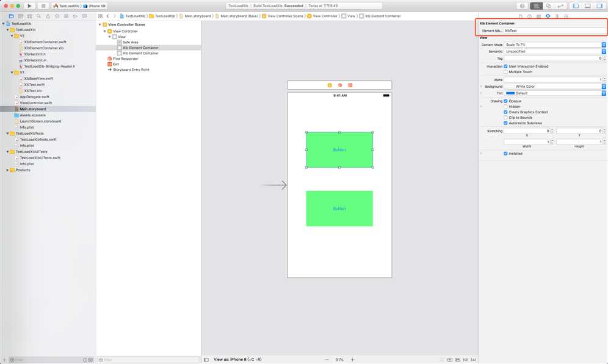608x364 pixels.
Task: Toggle the bottom Debug area
Action: 588,6
